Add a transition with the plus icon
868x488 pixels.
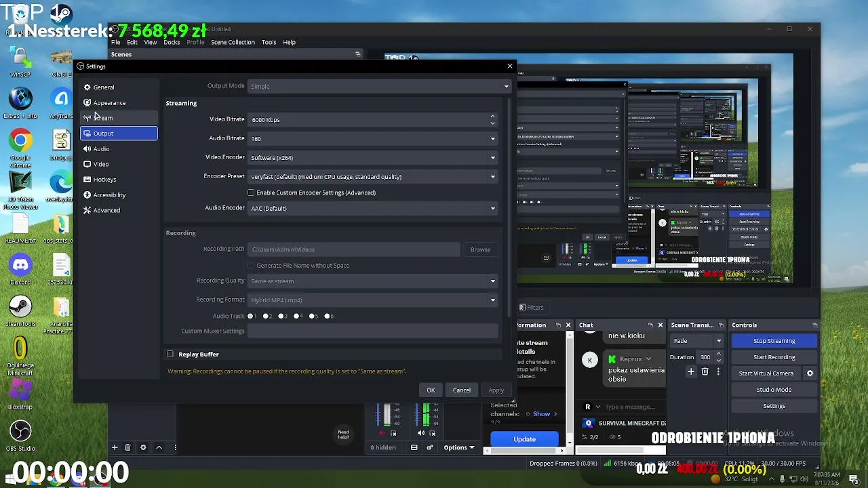[691, 371]
